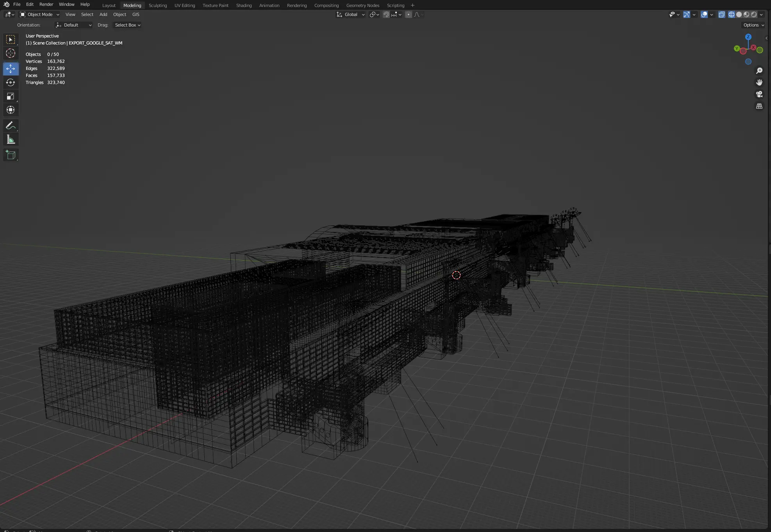Viewport: 771px width, 532px height.
Task: Select the Scale tool
Action: point(11,96)
